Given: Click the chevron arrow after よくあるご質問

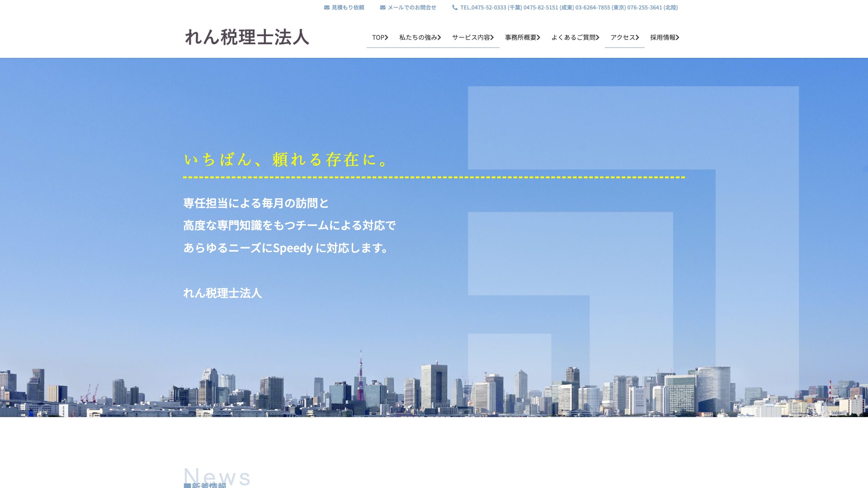Looking at the screenshot, I should click(598, 38).
